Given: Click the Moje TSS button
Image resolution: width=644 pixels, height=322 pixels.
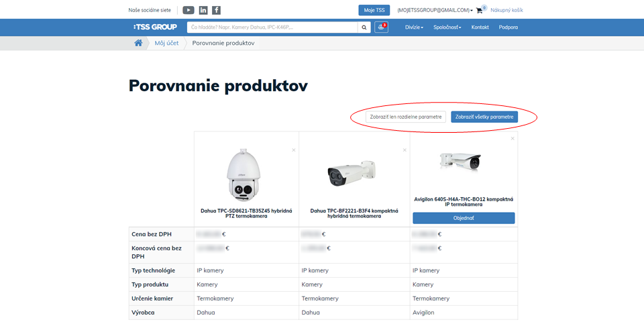Looking at the screenshot, I should point(374,10).
